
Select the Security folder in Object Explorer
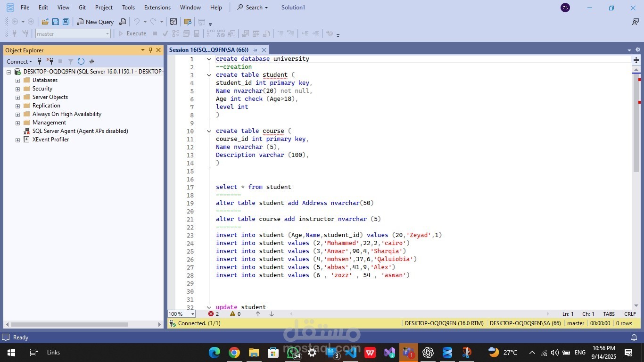click(42, 89)
